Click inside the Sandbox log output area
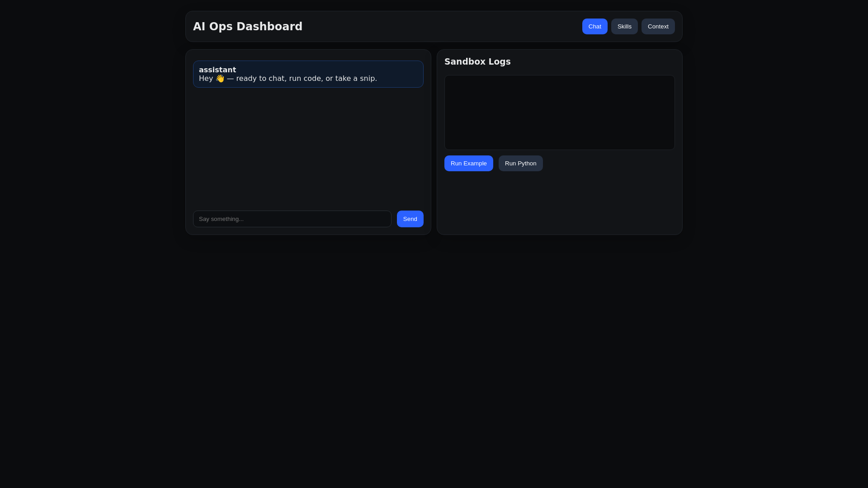This screenshot has height=488, width=868. pos(559,113)
